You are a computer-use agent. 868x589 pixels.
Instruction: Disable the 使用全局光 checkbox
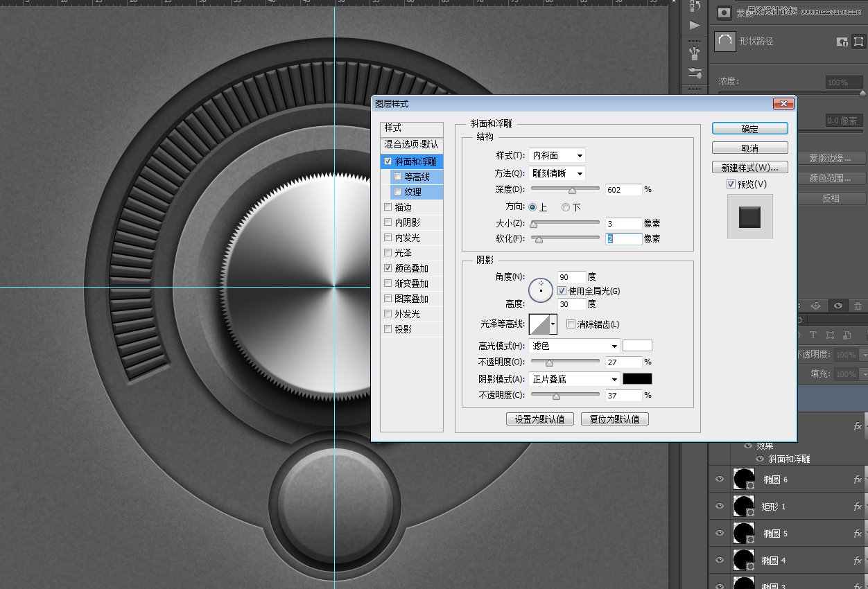(562, 290)
